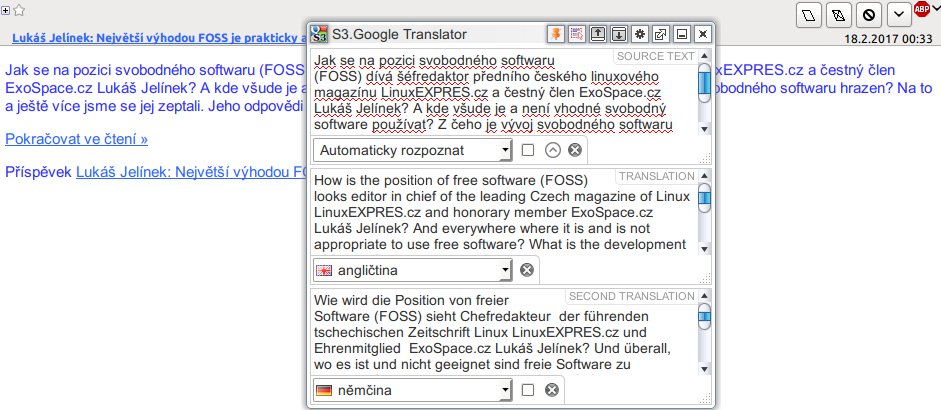
Task: Open the Automaticky rozpoznat language dropdown
Action: click(413, 150)
